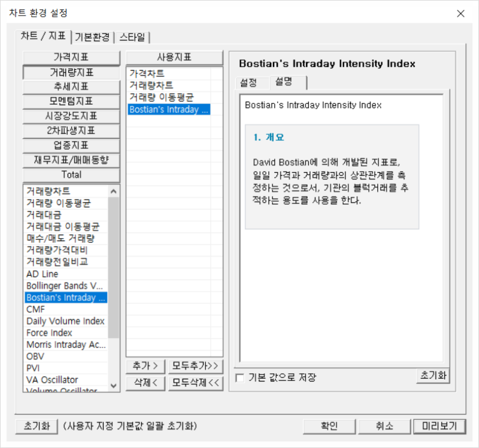Open the 모멘텀지표 indicator category
This screenshot has width=479, height=448.
(71, 102)
